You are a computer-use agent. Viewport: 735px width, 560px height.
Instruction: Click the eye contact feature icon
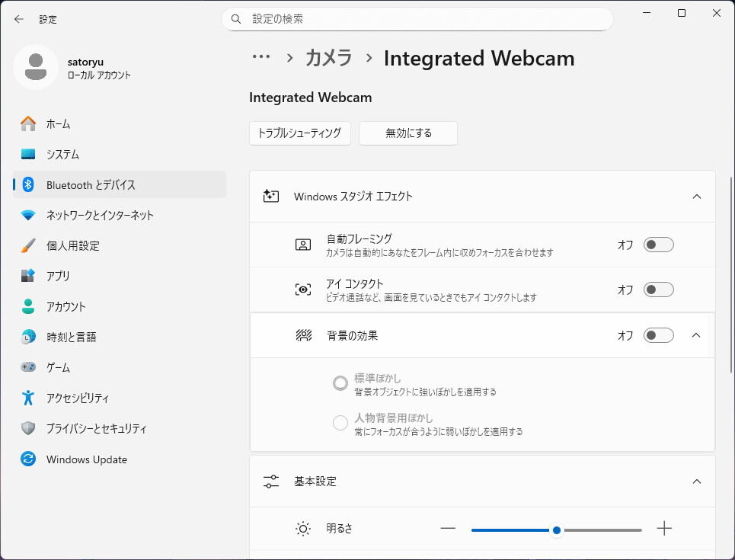point(302,289)
